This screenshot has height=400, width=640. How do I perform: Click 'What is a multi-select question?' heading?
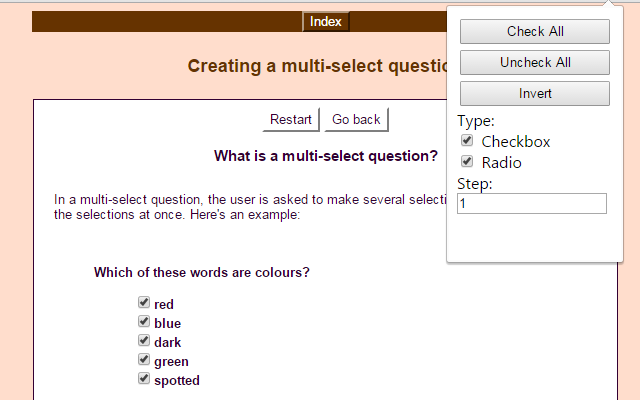click(326, 156)
